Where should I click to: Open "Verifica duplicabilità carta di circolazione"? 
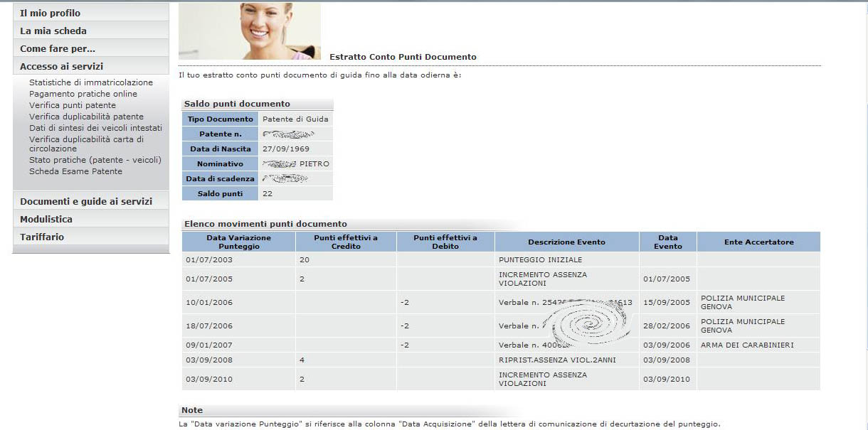tap(86, 144)
